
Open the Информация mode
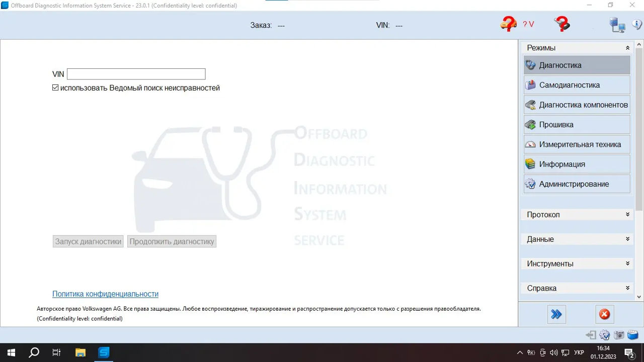(577, 164)
